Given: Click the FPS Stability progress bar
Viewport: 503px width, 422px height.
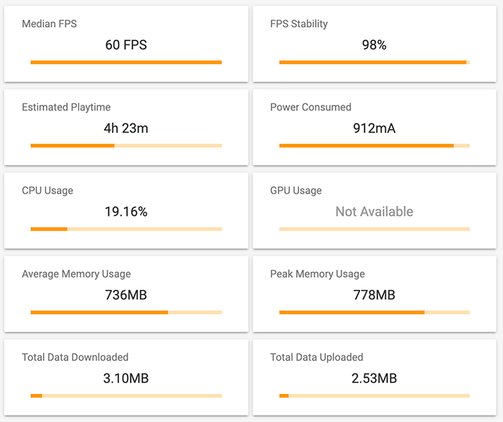Looking at the screenshot, I should coord(374,62).
